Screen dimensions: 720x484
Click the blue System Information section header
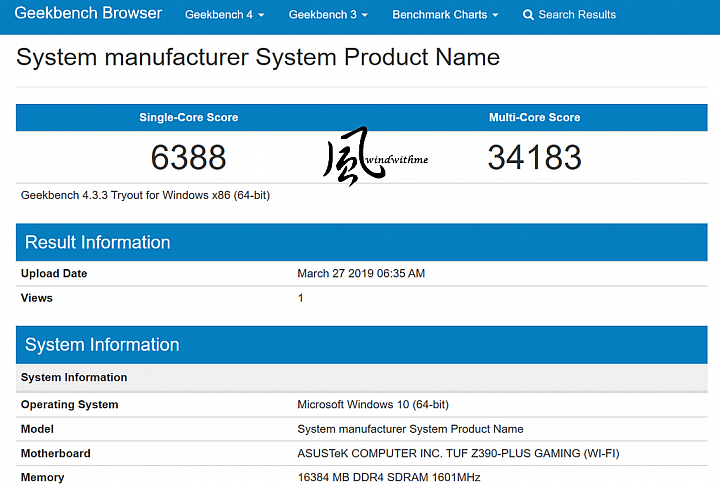(361, 344)
